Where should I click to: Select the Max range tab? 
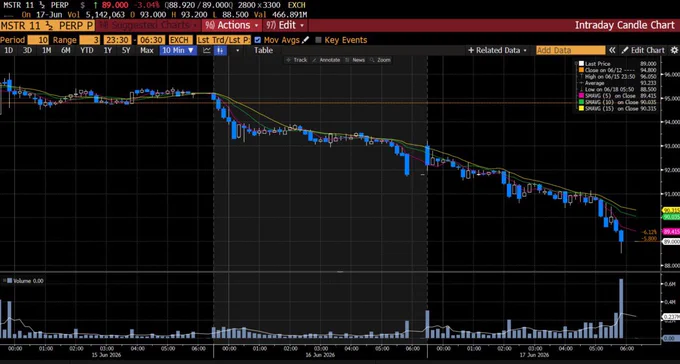pos(147,50)
